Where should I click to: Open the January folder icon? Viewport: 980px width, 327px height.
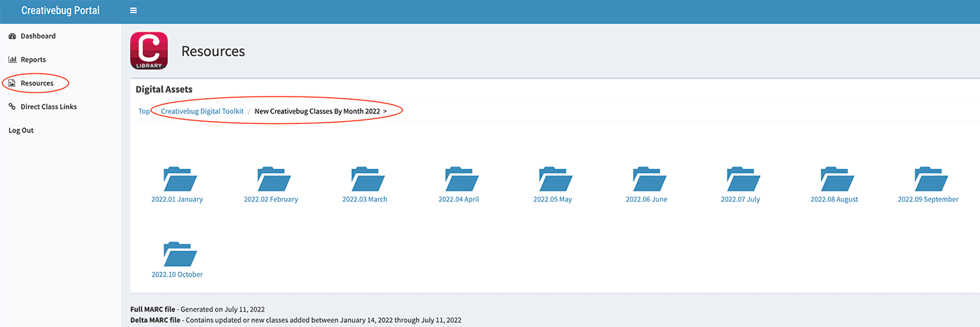pyautogui.click(x=181, y=179)
